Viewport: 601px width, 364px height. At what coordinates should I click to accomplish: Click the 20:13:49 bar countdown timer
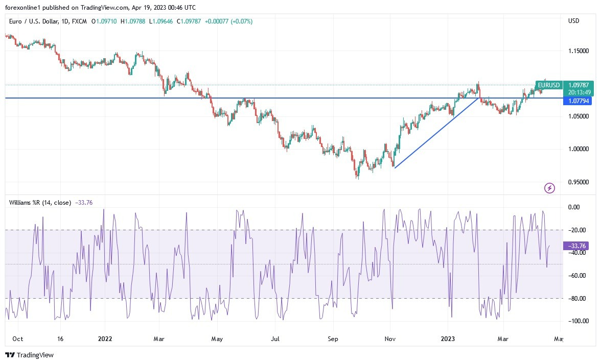pos(580,92)
